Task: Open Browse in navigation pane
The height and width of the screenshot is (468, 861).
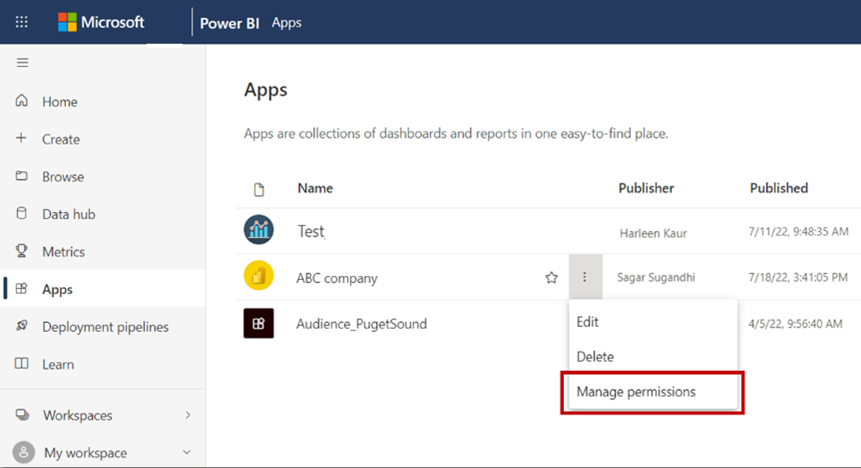Action: (x=62, y=177)
